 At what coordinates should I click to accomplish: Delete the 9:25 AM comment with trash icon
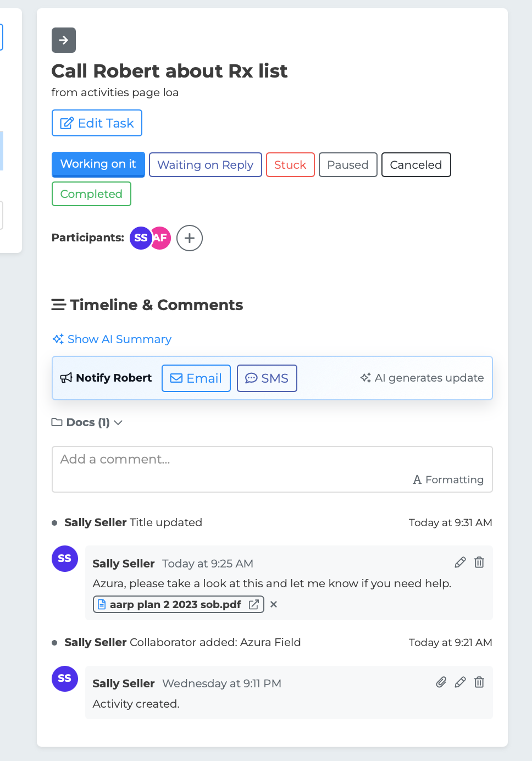click(479, 562)
